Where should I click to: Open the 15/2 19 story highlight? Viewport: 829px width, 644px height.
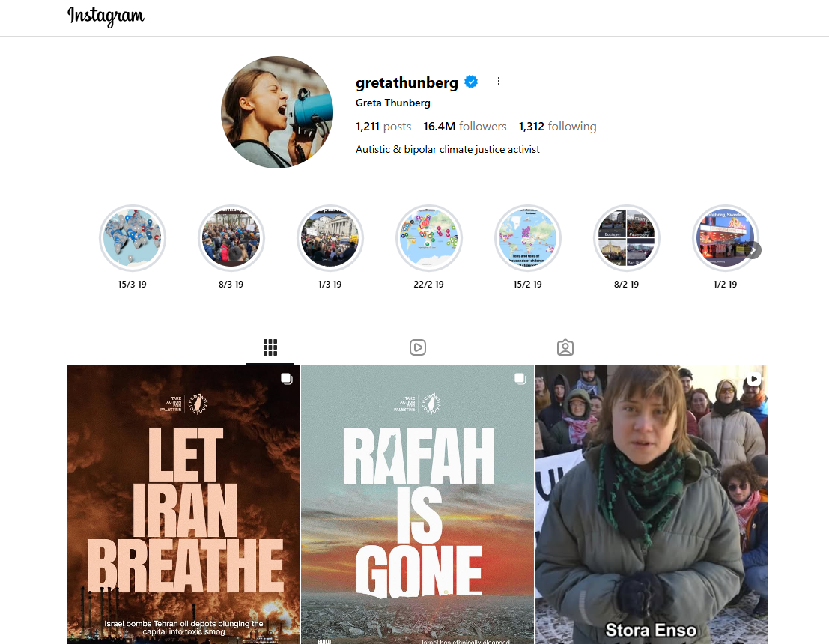pos(528,238)
